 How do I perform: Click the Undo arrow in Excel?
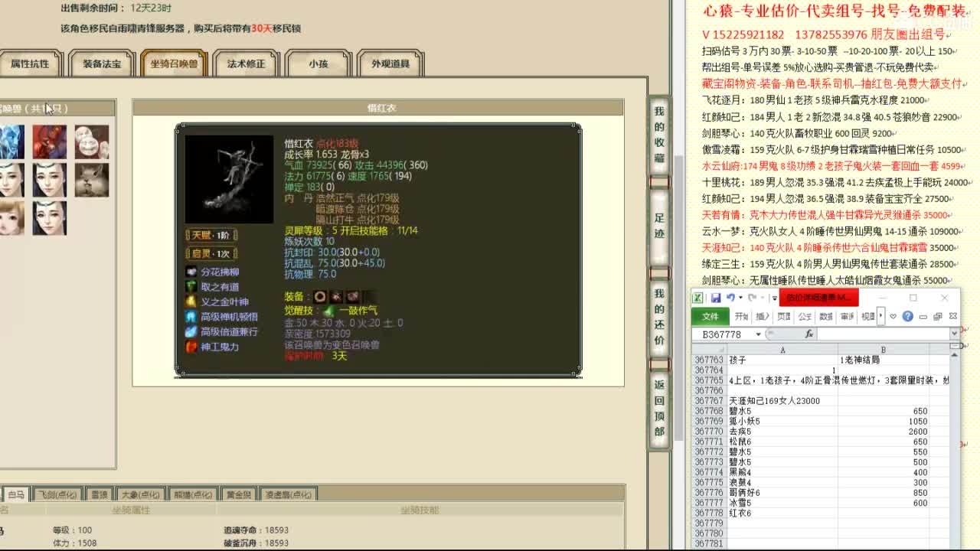pyautogui.click(x=730, y=298)
